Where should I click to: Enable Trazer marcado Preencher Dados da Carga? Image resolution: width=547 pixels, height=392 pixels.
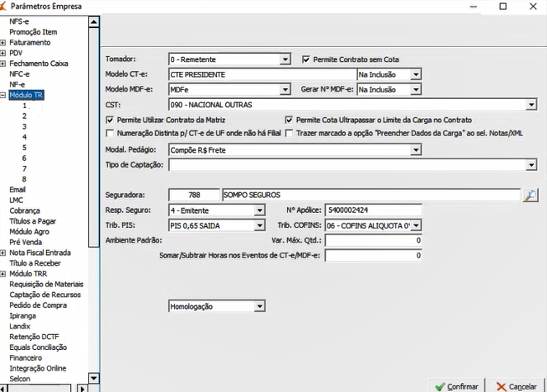[289, 134]
